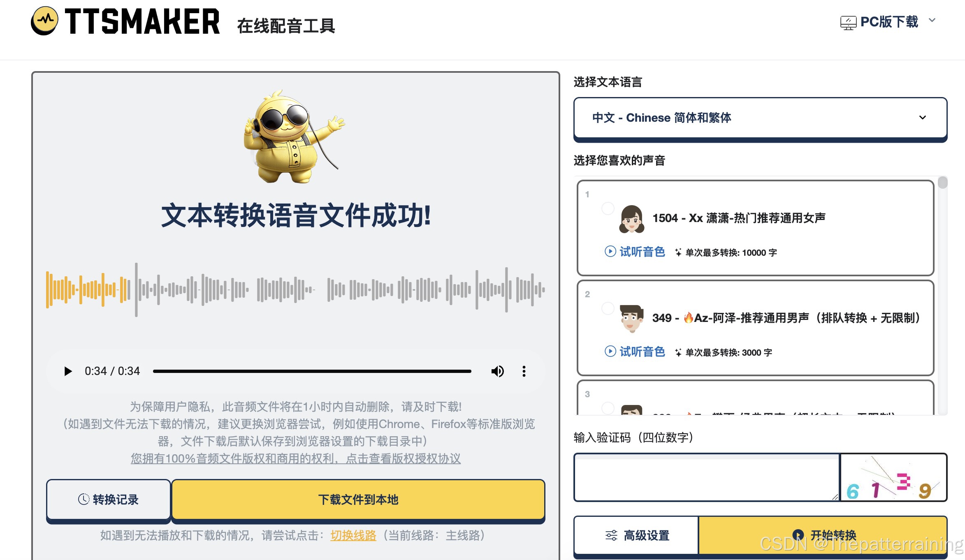The image size is (965, 560).
Task: Click the 阿泽 male voice avatar
Action: click(631, 318)
